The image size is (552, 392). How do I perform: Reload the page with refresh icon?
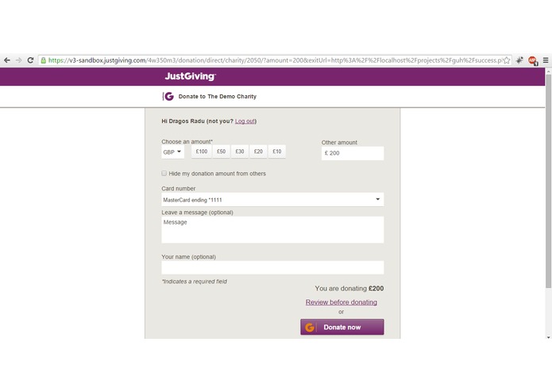pos(31,60)
